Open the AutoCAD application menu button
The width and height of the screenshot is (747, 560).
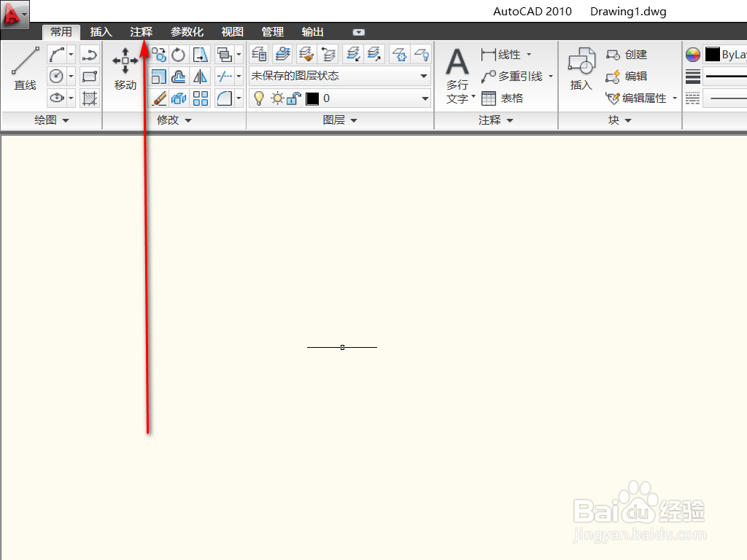click(15, 13)
